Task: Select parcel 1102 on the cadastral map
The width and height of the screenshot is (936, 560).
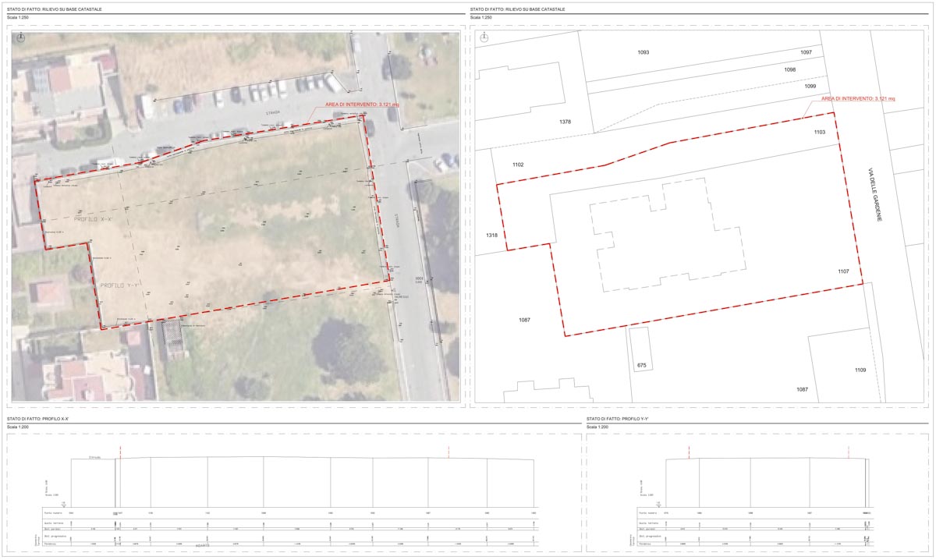Action: (x=518, y=165)
